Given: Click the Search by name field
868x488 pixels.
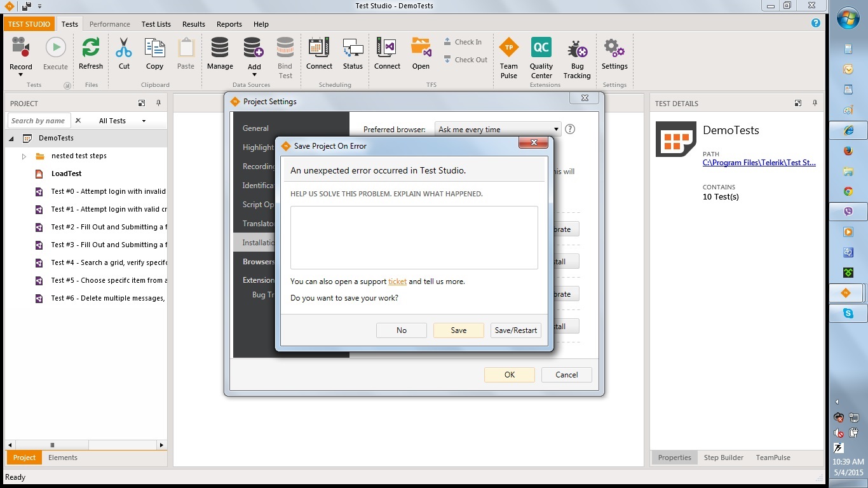Looking at the screenshot, I should (39, 121).
